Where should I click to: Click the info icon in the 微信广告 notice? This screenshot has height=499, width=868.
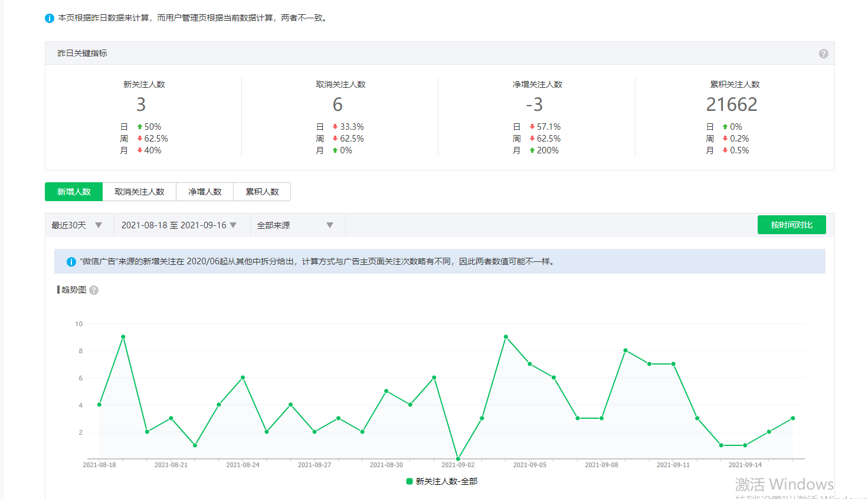[x=71, y=262]
